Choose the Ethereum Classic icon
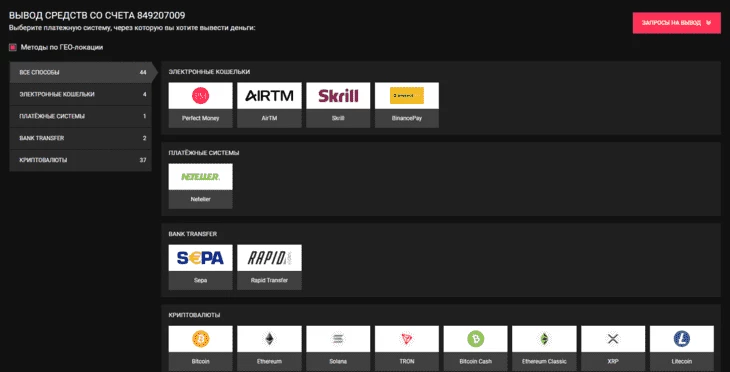This screenshot has height=372, width=730. (x=544, y=339)
